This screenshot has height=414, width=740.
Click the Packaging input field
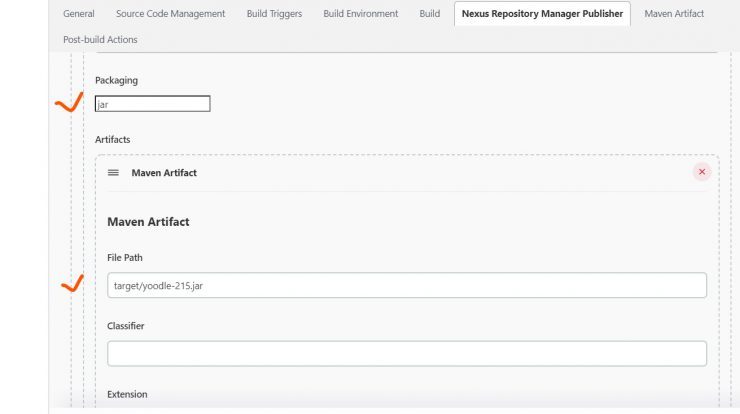(x=152, y=104)
